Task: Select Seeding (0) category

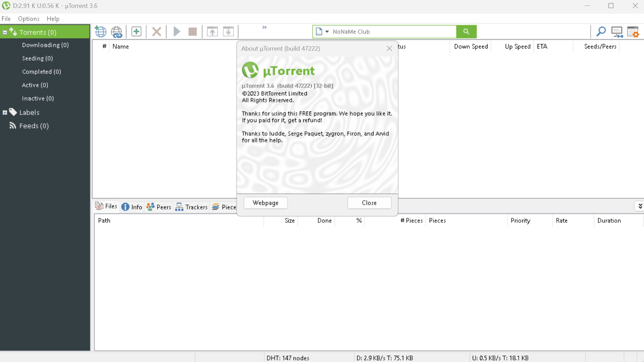Action: 37,59
